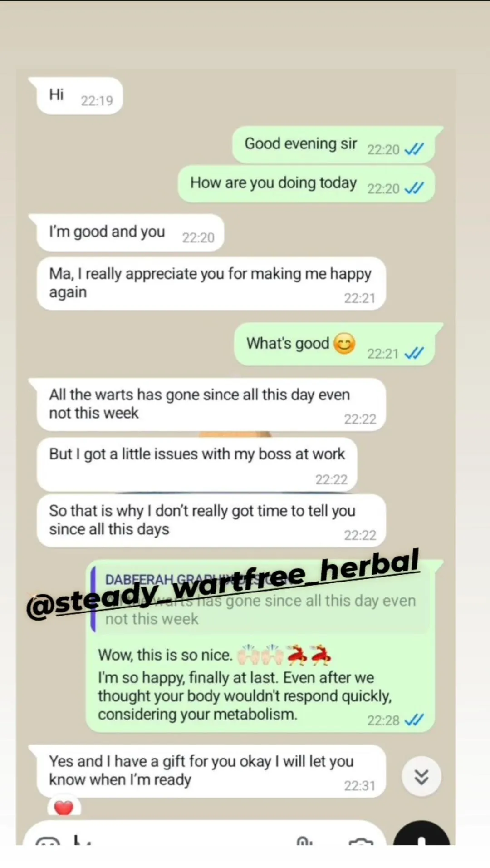Select the 'Hi' message bubble
The image size is (490, 868).
[x=79, y=96]
